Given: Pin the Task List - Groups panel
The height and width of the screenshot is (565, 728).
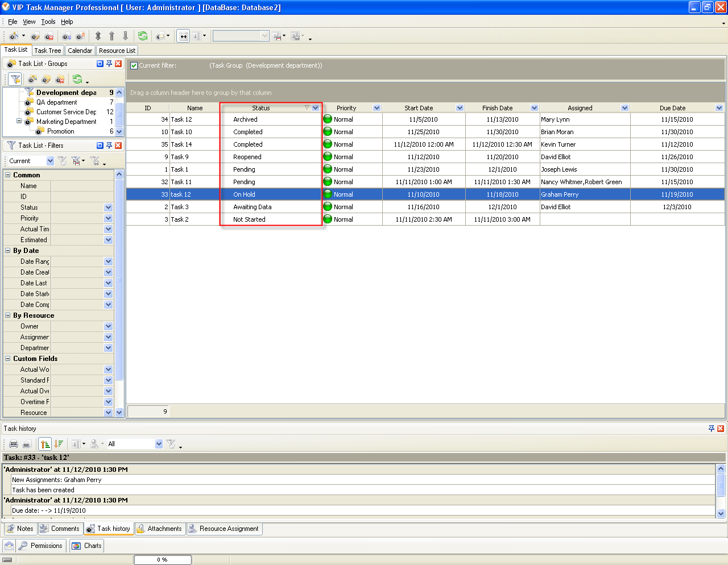Looking at the screenshot, I should (109, 64).
